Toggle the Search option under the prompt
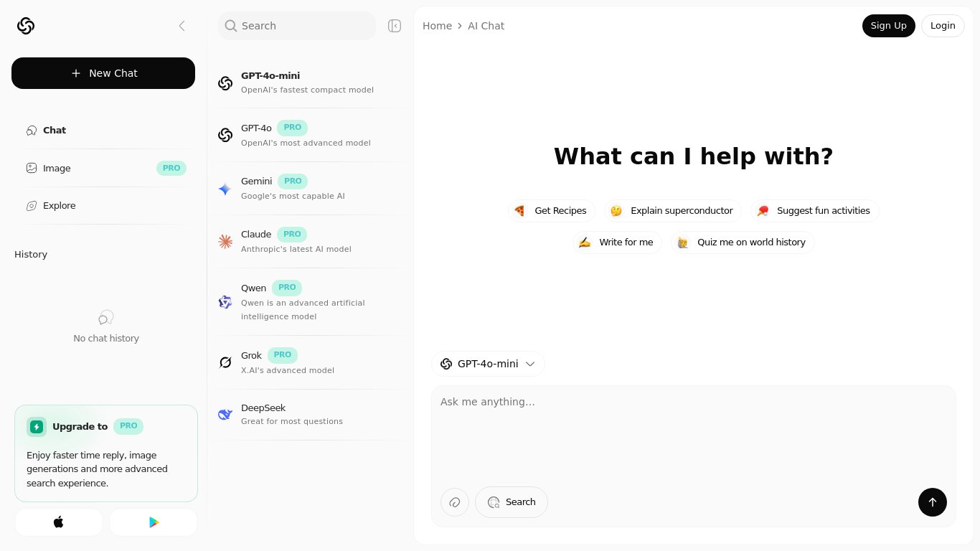 click(x=512, y=502)
